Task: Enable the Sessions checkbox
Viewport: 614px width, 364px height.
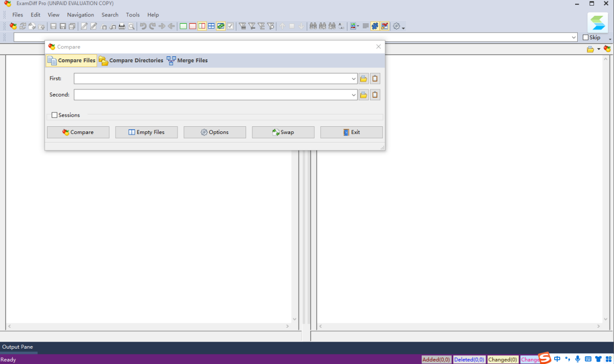Action: coord(55,116)
